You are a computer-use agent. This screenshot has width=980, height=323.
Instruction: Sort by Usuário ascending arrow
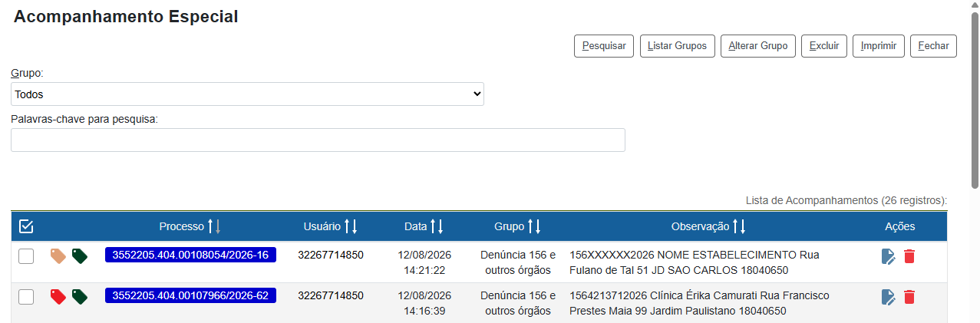(347, 226)
